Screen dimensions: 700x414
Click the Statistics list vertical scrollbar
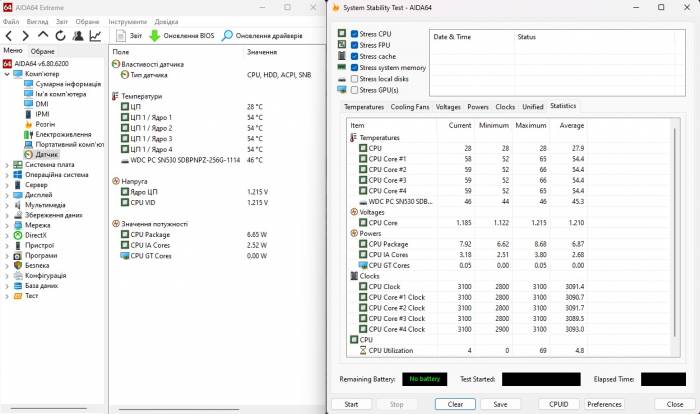[675, 232]
